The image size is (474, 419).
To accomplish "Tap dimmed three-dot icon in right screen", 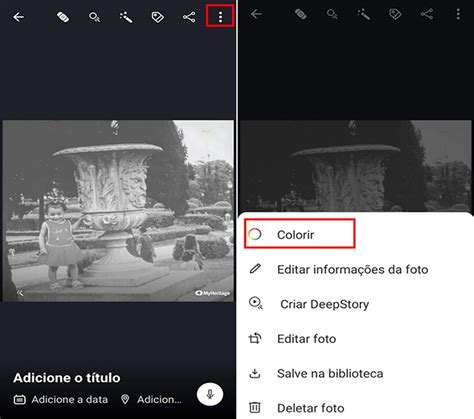I will tap(458, 14).
